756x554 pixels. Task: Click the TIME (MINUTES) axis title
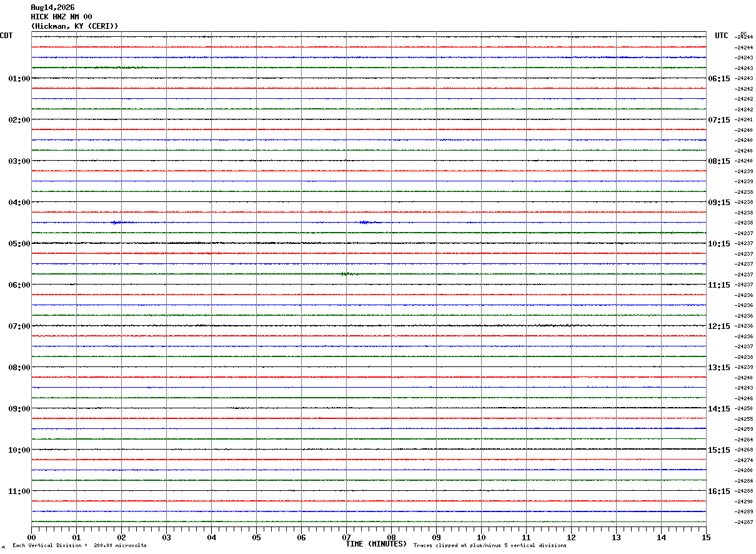coord(376,544)
